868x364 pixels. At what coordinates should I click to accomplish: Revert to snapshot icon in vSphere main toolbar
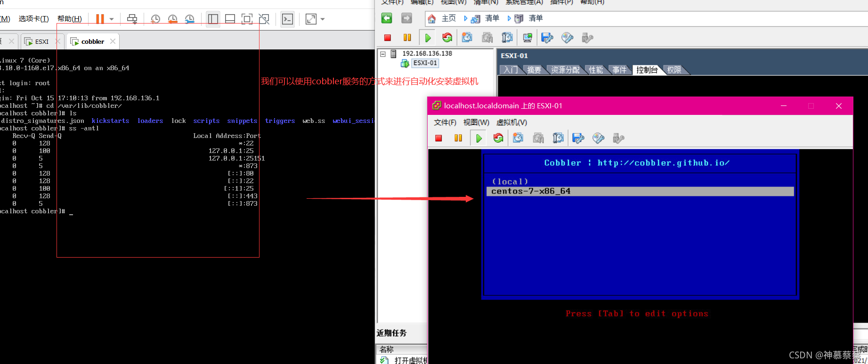click(x=487, y=38)
